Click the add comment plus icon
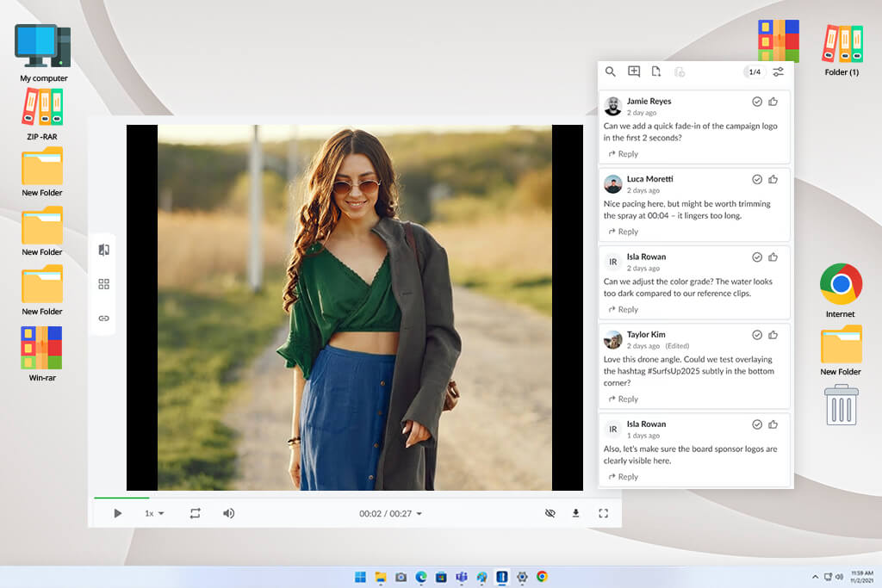 click(x=634, y=71)
